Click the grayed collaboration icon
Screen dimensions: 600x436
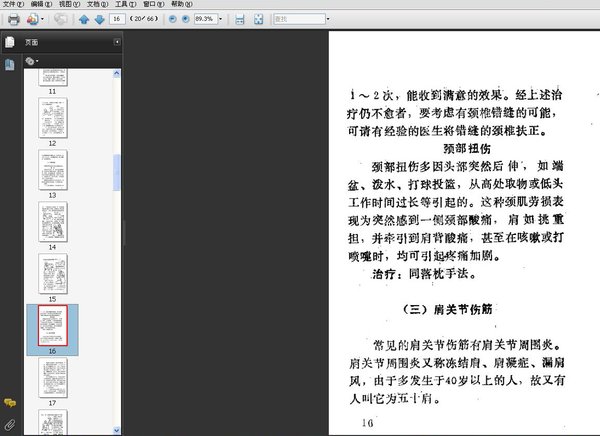coord(60,19)
